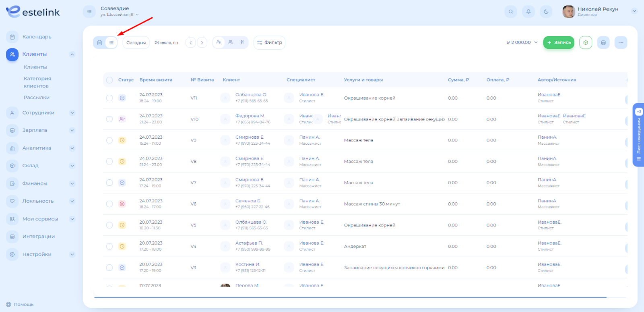Open the user profile dropdown arrow
Image resolution: width=644 pixels, height=312 pixels.
click(634, 11)
